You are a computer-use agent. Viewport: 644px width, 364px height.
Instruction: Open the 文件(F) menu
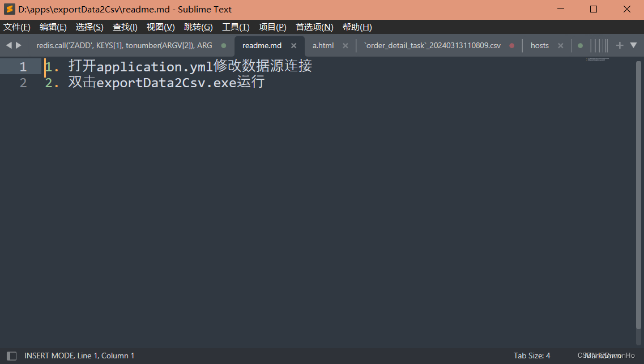point(17,27)
